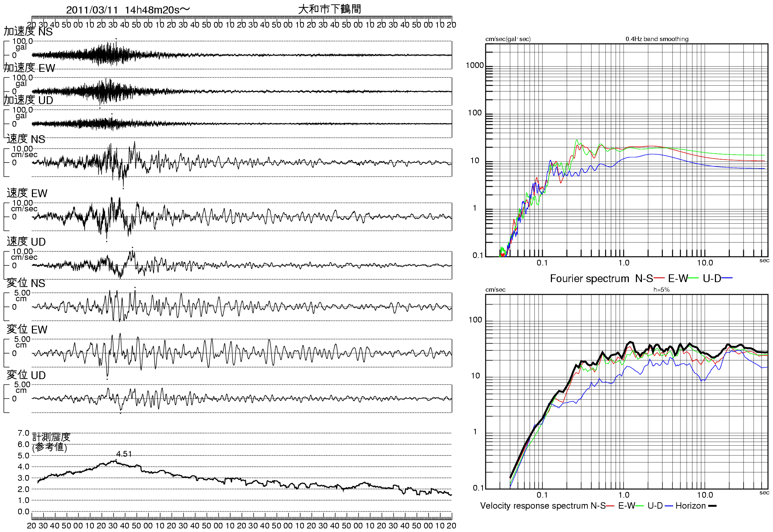The height and width of the screenshot is (532, 773).
Task: Select the 加速度 UD waveform label
Action: (28, 101)
